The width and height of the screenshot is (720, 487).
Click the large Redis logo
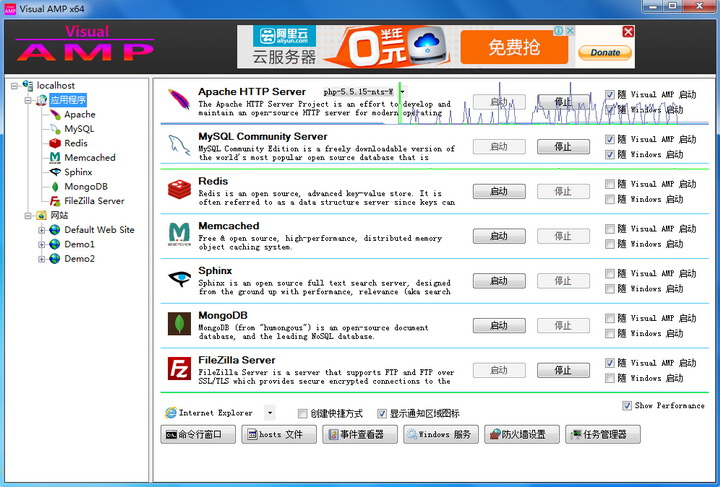[179, 190]
